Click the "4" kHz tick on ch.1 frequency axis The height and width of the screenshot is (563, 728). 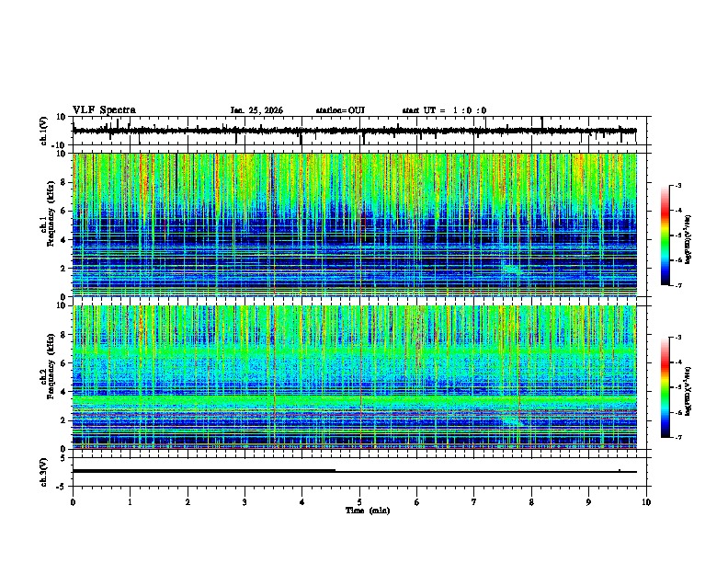pos(64,240)
